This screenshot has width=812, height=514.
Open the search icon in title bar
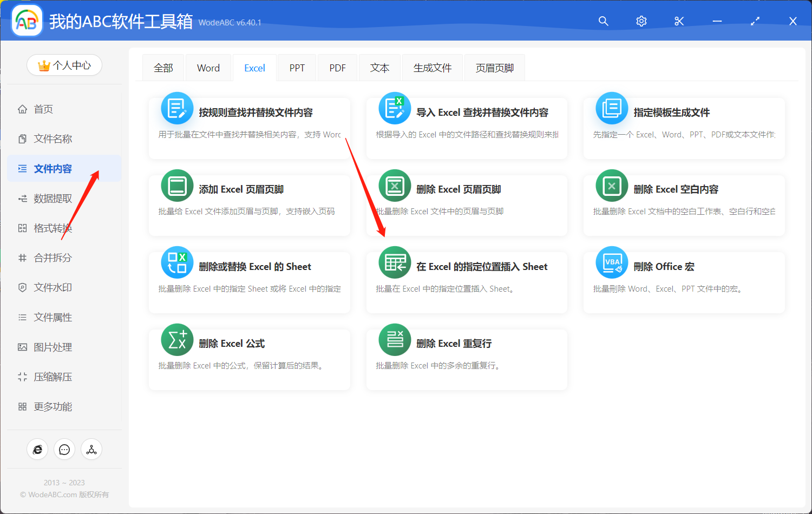[x=603, y=21]
